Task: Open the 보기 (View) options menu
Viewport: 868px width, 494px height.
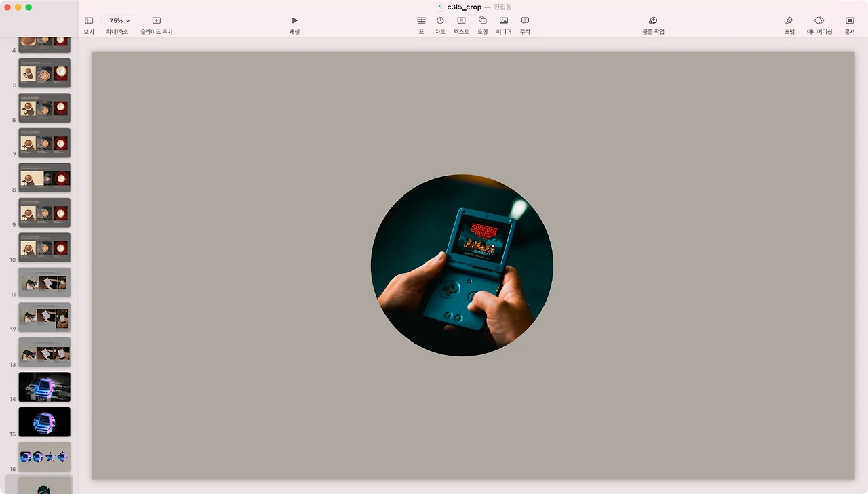Action: point(89,21)
